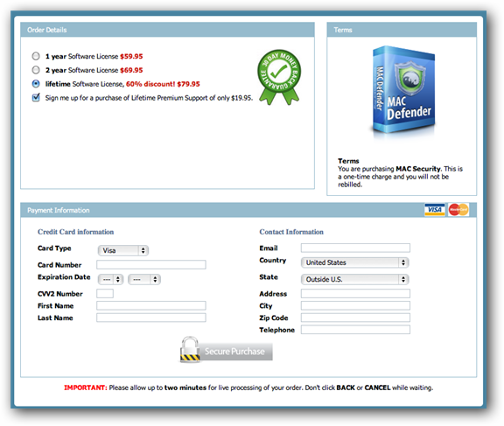Focus the CVV2 Number field

point(105,293)
